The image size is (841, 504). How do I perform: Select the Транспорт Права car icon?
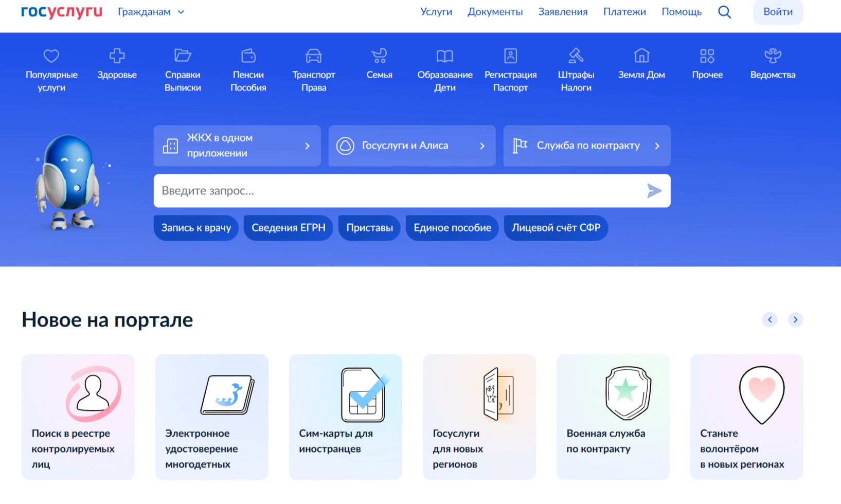[x=313, y=56]
